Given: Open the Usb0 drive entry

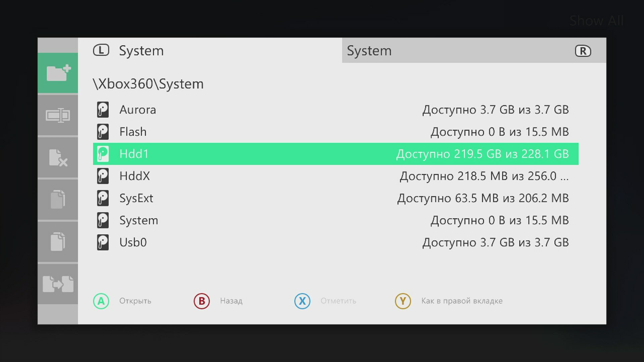Looking at the screenshot, I should 133,242.
